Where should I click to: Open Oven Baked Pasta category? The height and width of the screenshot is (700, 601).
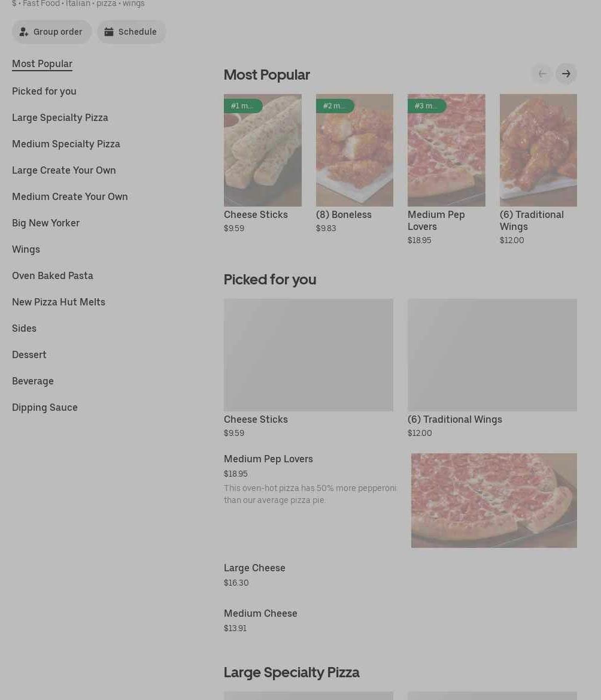pos(53,275)
